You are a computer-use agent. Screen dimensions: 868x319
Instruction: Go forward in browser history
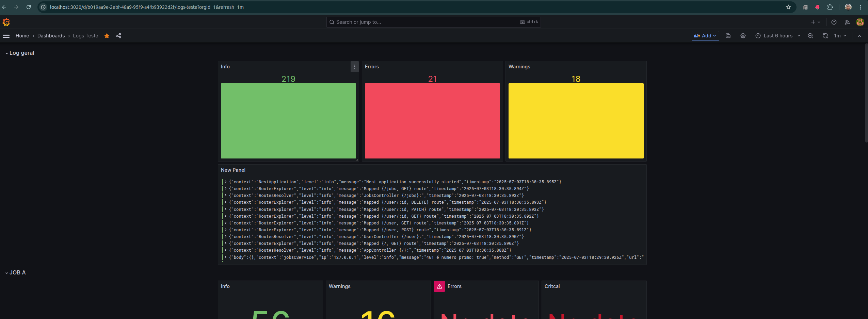coord(16,7)
